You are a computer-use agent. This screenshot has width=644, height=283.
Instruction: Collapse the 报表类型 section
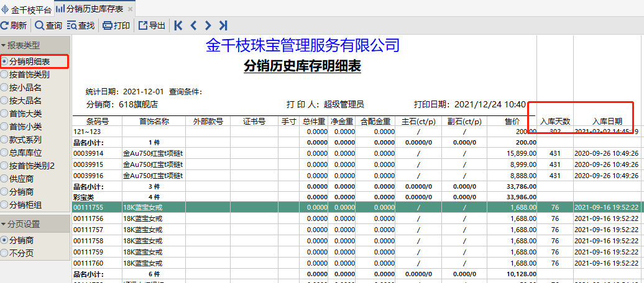point(4,45)
